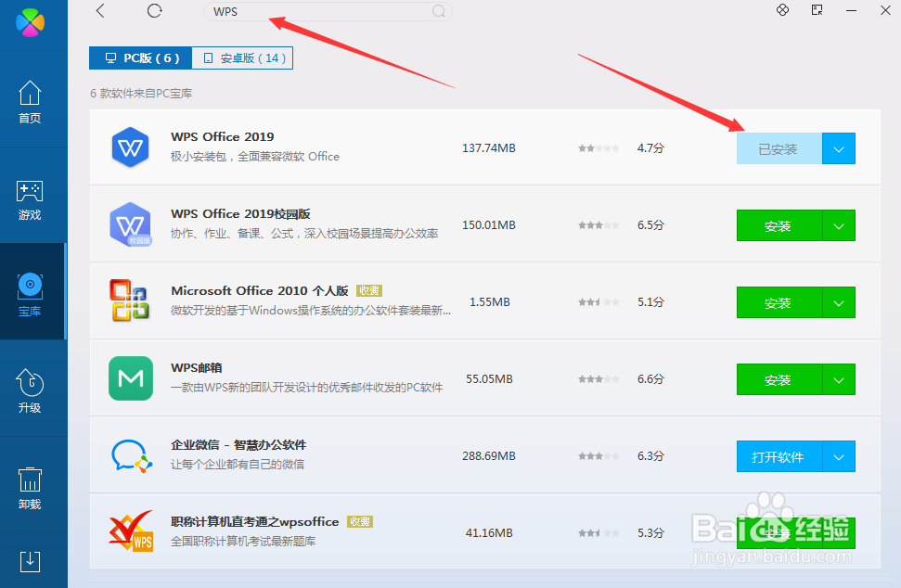Click the WPS邮箱 green M icon
The width and height of the screenshot is (901, 588).
(x=131, y=377)
